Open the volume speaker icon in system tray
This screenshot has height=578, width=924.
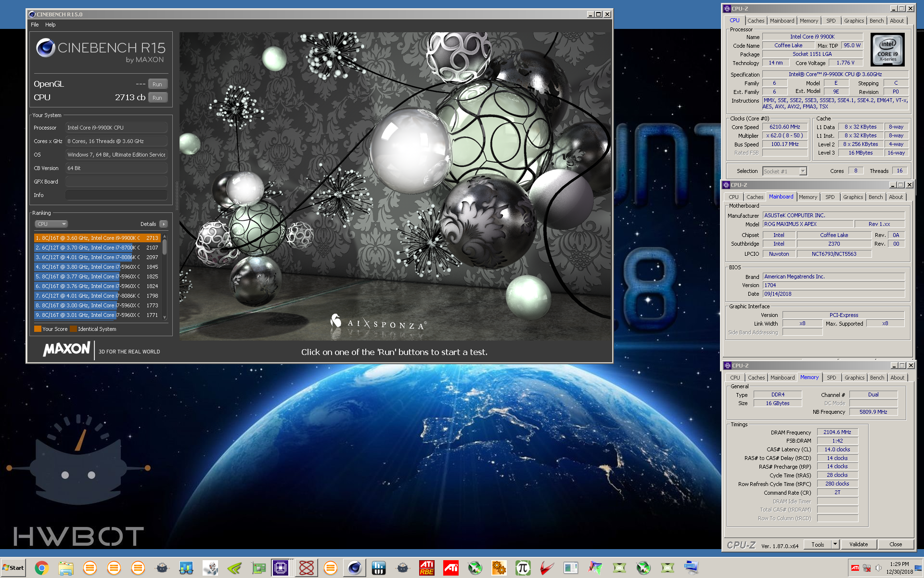pos(878,568)
